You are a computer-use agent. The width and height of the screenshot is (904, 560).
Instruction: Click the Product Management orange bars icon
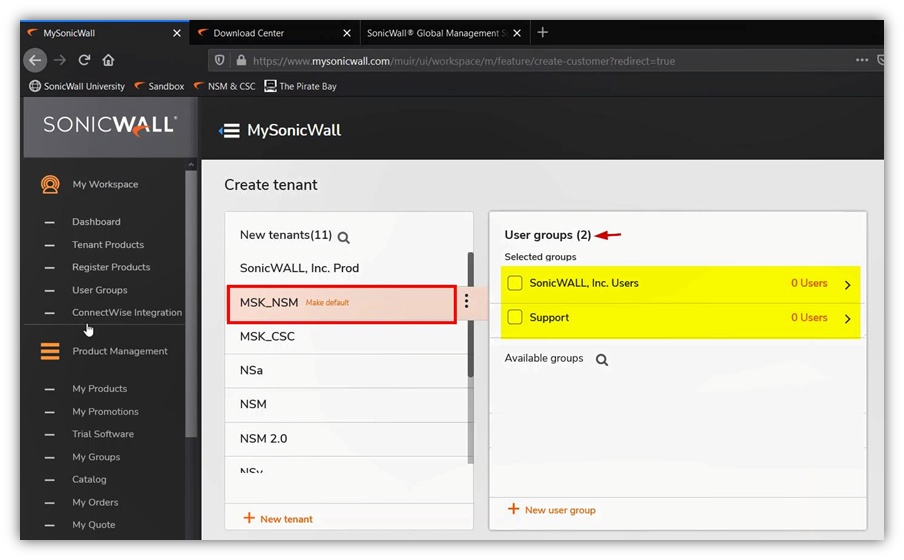coord(50,351)
